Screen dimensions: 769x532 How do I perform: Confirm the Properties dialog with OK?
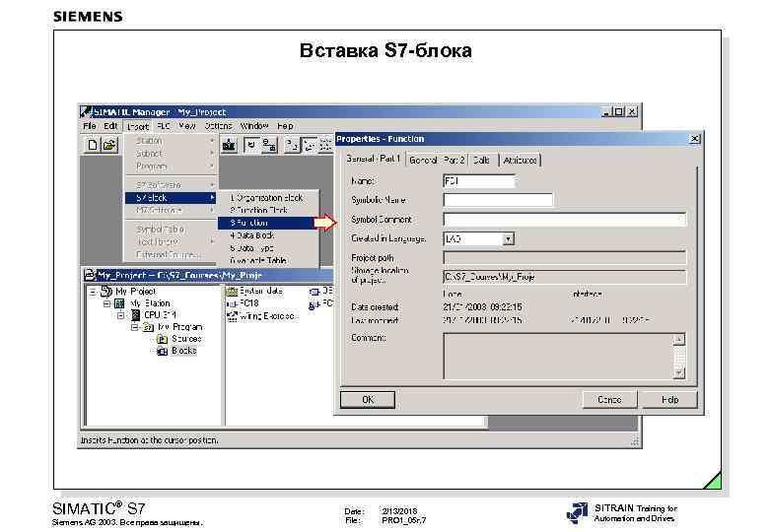(368, 400)
